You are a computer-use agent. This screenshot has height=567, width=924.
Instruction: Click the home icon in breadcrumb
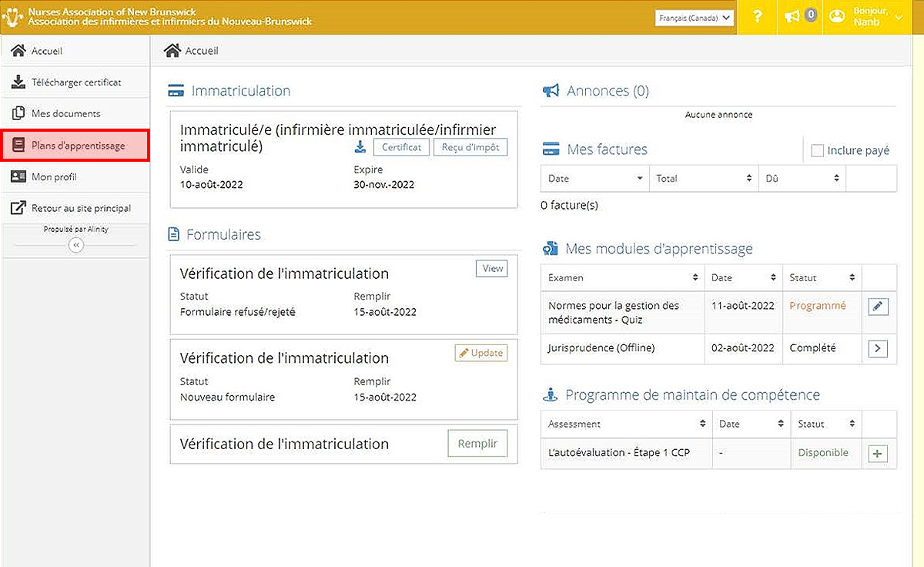(x=172, y=51)
